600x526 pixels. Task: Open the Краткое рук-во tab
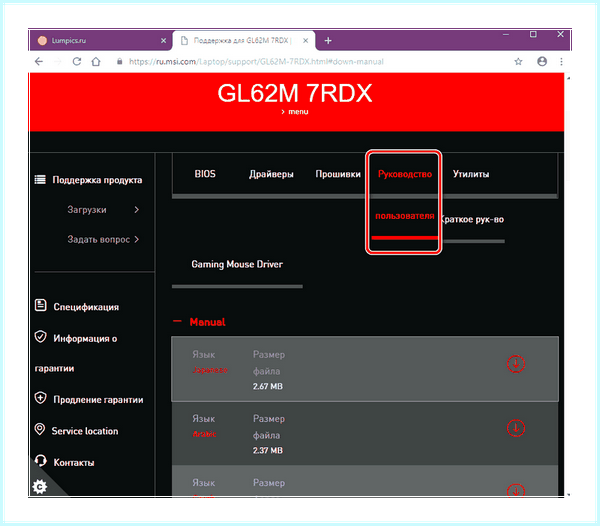(473, 220)
